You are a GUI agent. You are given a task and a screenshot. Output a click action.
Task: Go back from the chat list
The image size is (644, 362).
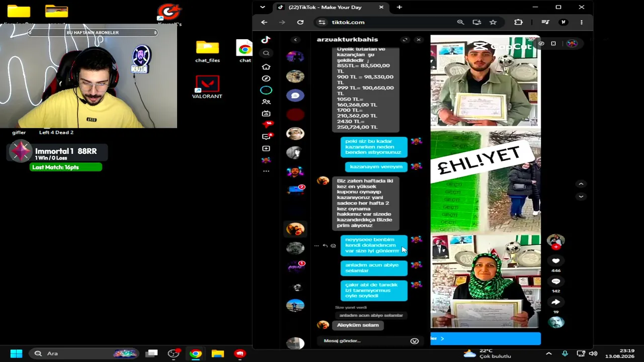(x=295, y=40)
